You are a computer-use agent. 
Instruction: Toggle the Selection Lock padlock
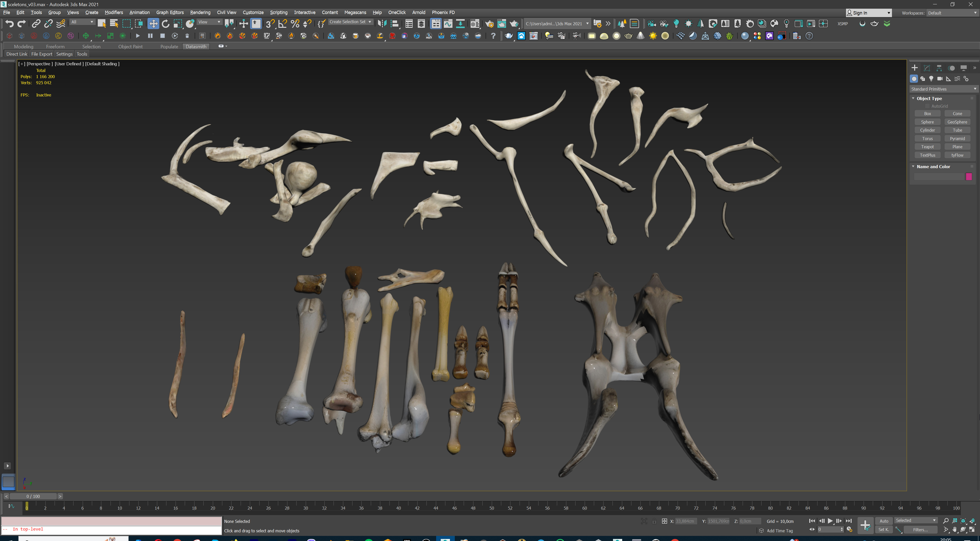click(x=654, y=521)
